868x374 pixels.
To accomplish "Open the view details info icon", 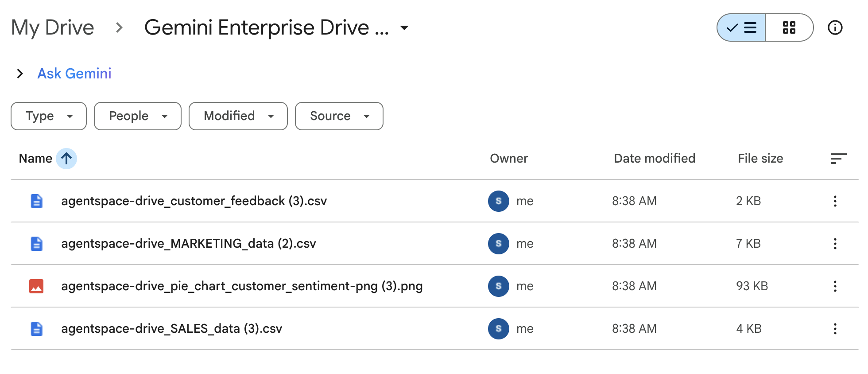I will click(835, 27).
